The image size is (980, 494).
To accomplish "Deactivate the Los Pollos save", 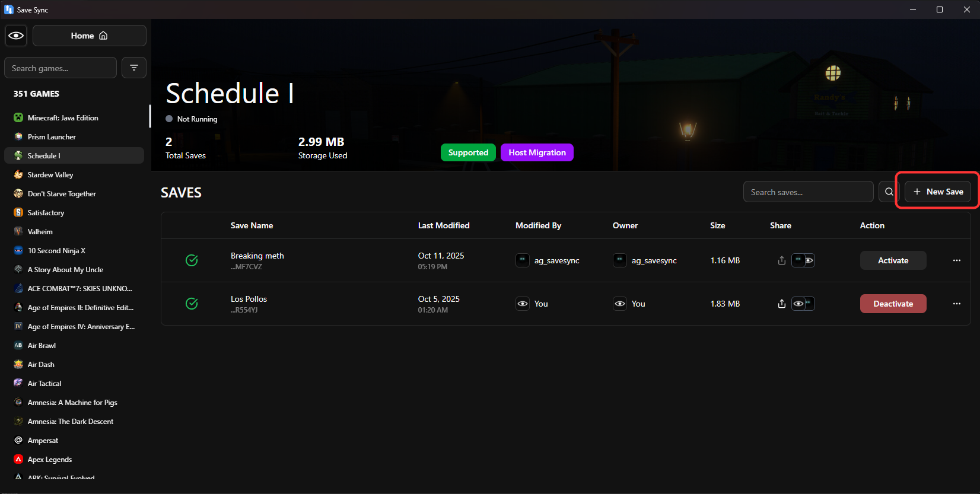I will pos(893,304).
